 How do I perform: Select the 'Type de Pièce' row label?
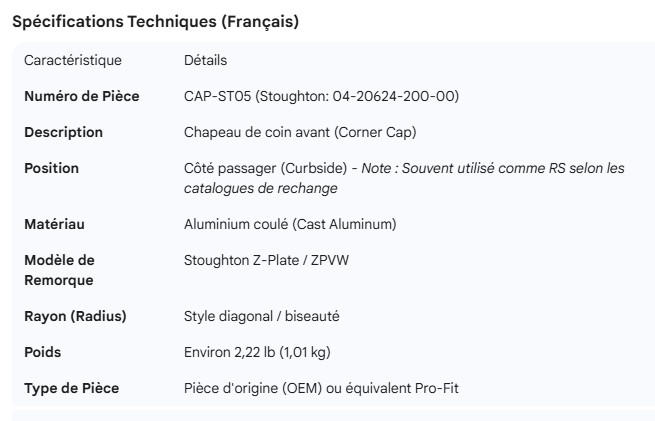[71, 388]
